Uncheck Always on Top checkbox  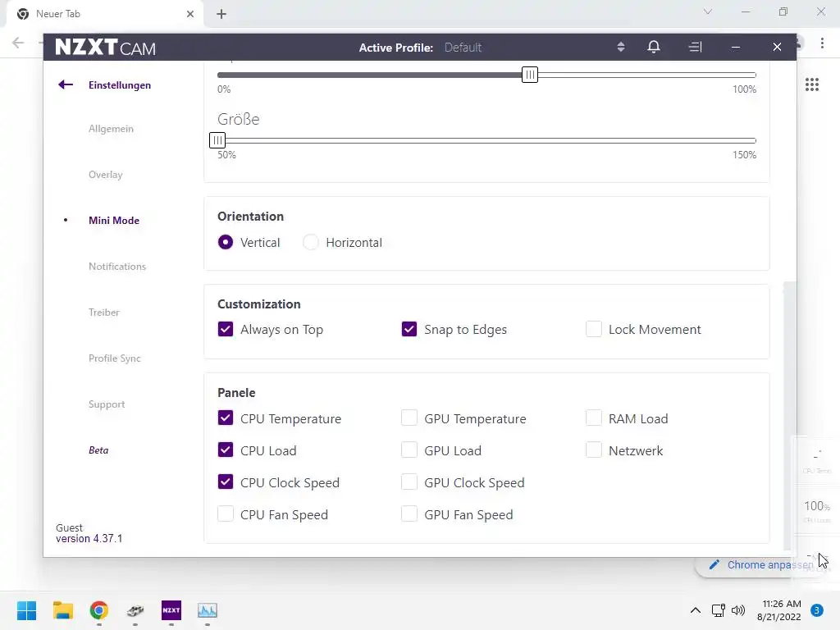(x=226, y=329)
